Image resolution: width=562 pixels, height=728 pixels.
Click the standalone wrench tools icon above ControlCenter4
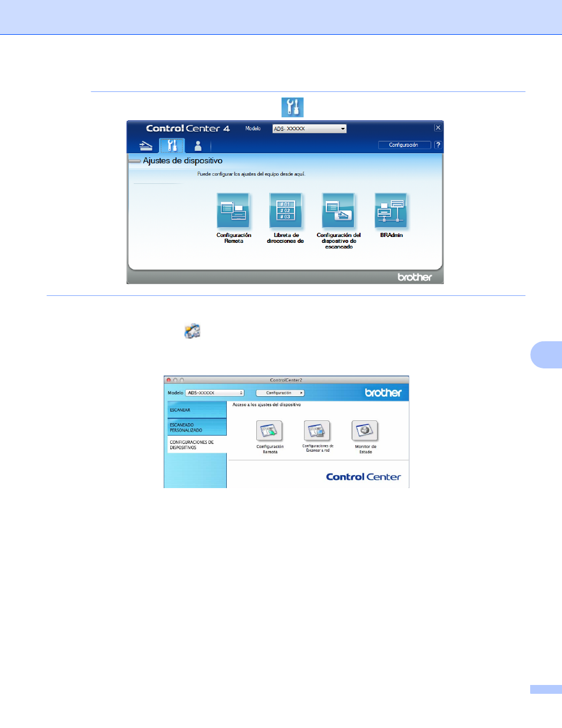(292, 107)
